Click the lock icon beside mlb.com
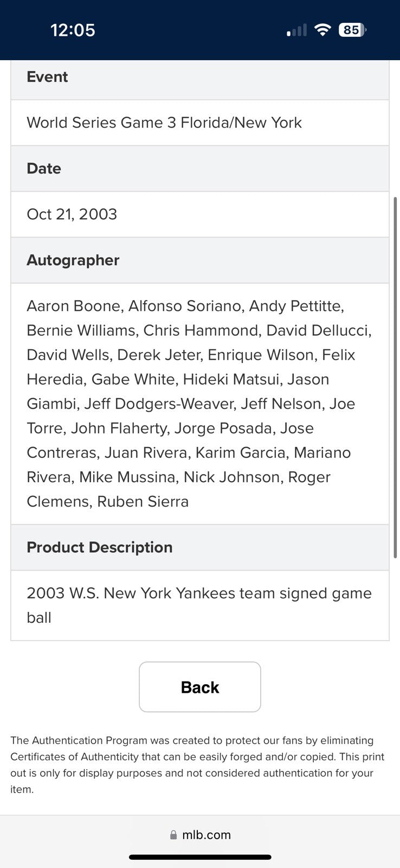This screenshot has width=400, height=868. [173, 835]
